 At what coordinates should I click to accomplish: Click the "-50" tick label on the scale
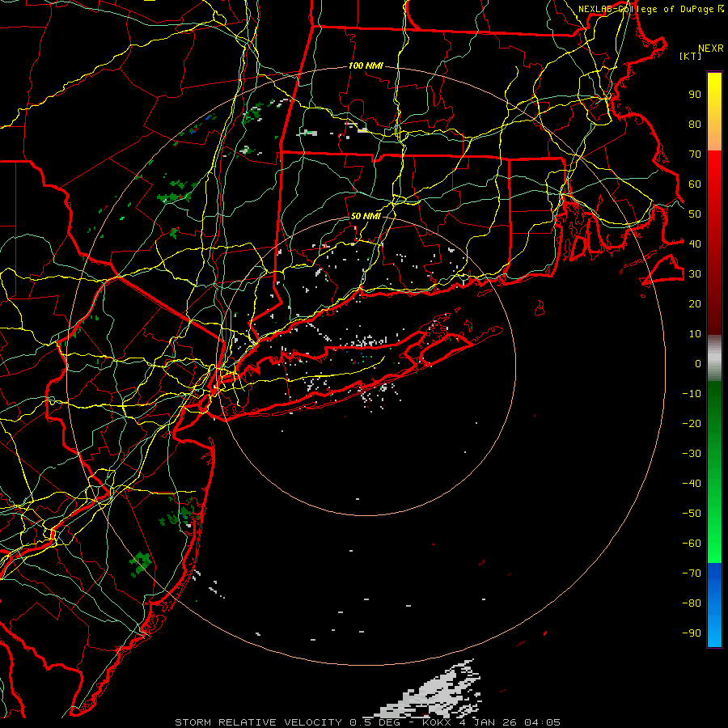692,514
